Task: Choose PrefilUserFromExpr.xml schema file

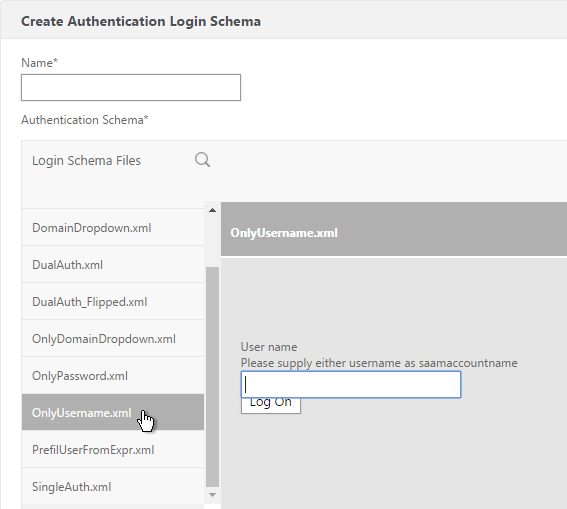Action: coord(113,450)
